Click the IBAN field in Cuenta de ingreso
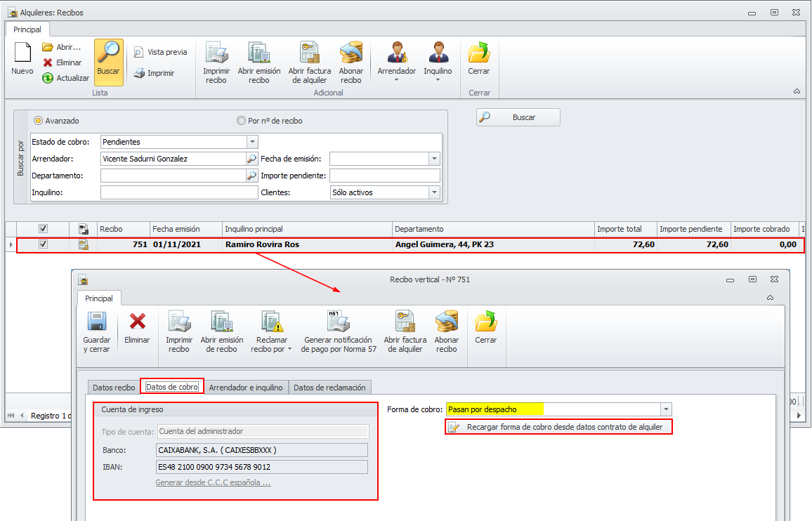The height and width of the screenshot is (521, 812). [262, 467]
